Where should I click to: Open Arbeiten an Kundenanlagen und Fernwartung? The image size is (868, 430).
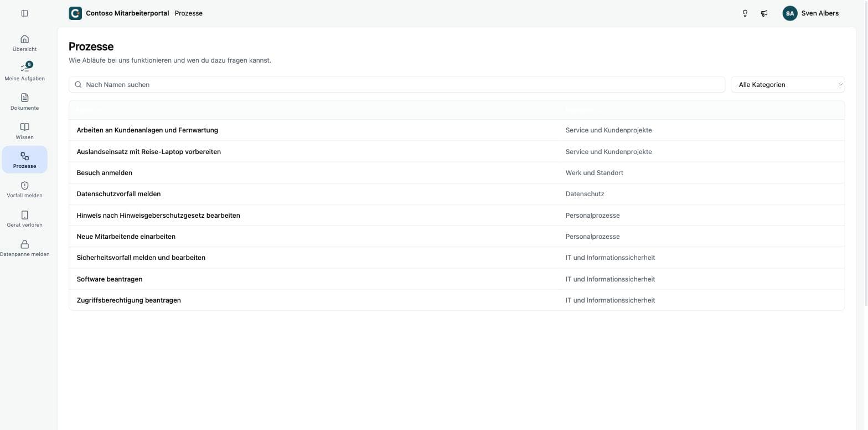pos(147,130)
